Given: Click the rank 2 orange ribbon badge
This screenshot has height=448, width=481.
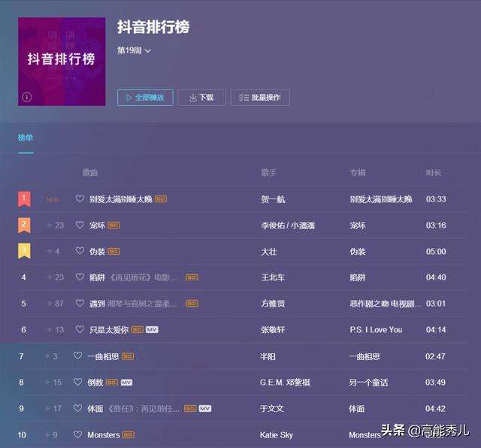Looking at the screenshot, I should (x=24, y=226).
